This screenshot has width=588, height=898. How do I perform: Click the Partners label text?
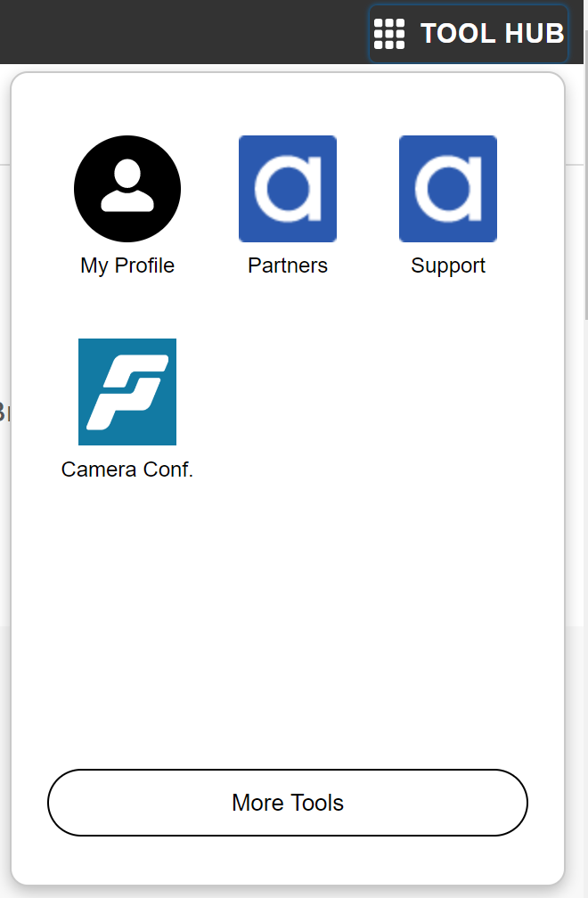point(287,265)
